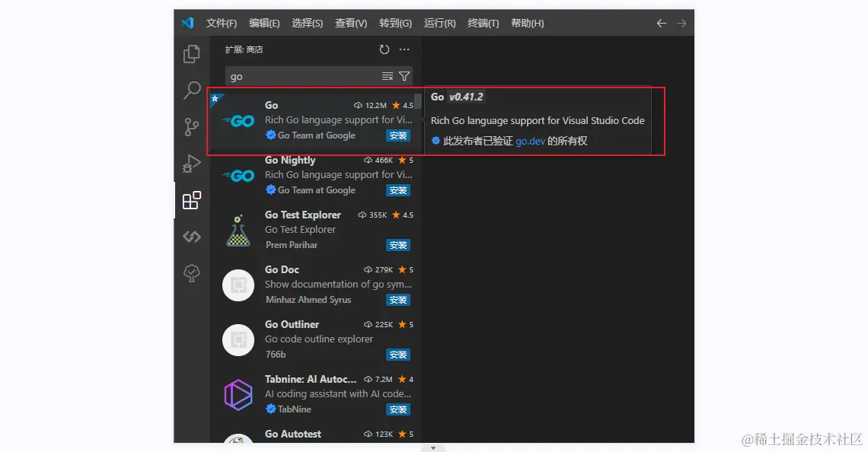This screenshot has height=452, width=868.
Task: Click the 扩展: 商店 panel title
Action: click(244, 49)
